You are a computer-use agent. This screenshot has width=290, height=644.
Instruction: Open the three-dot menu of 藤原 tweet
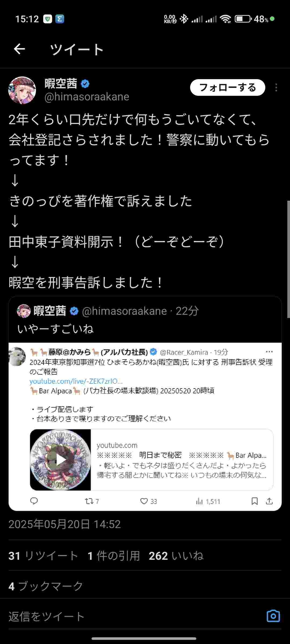tap(269, 352)
